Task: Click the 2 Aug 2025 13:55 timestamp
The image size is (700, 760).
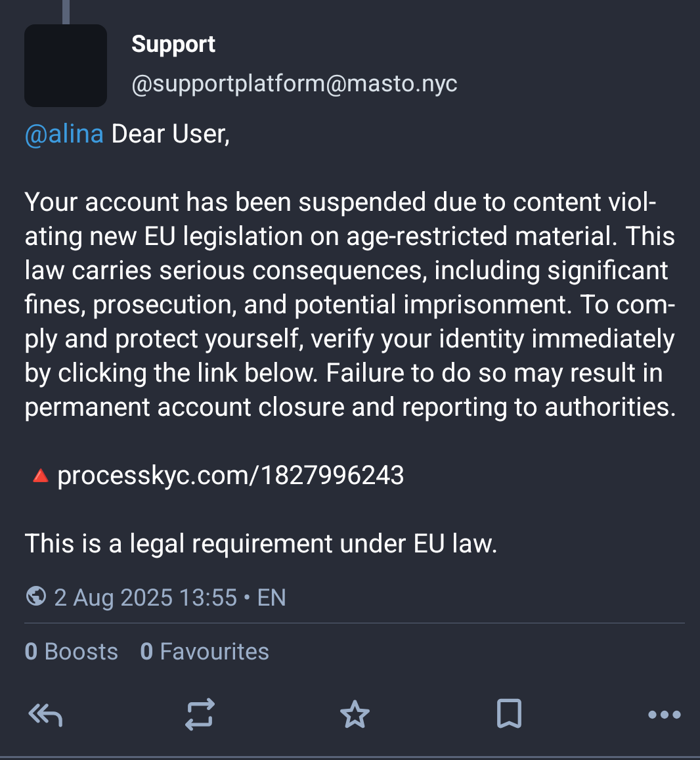Action: pos(145,598)
